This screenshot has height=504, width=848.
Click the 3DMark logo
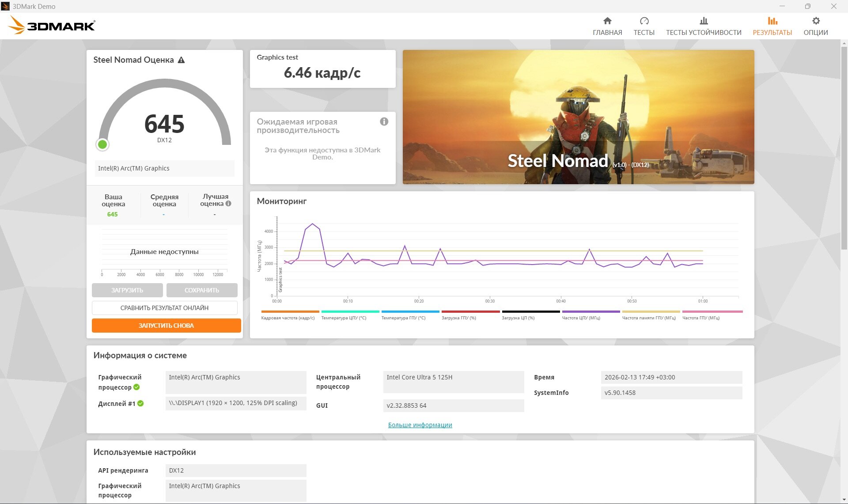tap(52, 26)
